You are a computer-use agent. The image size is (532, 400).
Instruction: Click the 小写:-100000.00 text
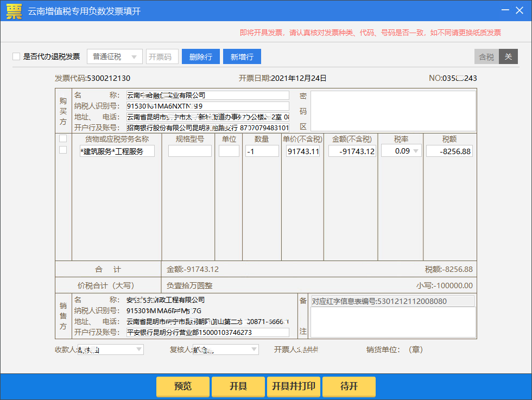(445, 285)
